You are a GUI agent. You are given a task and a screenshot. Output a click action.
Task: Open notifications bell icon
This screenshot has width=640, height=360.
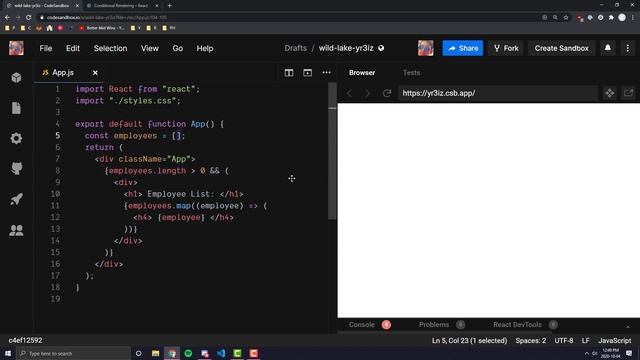point(608,48)
